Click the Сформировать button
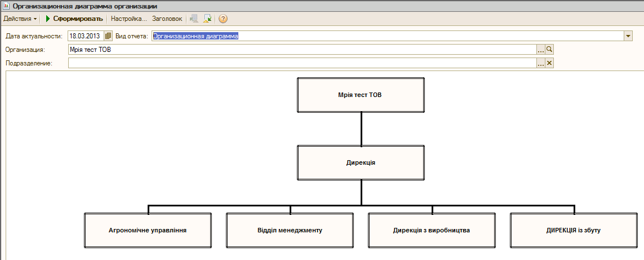 click(74, 19)
